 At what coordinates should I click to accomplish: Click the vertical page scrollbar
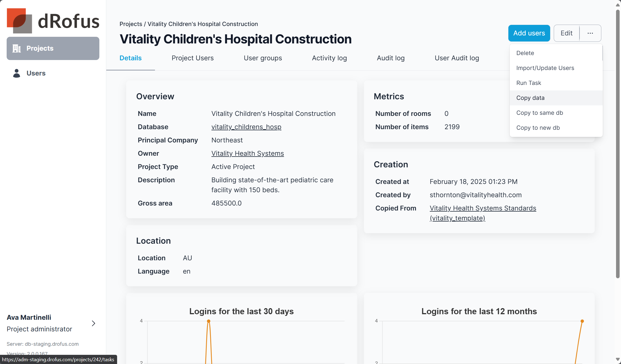(618, 144)
